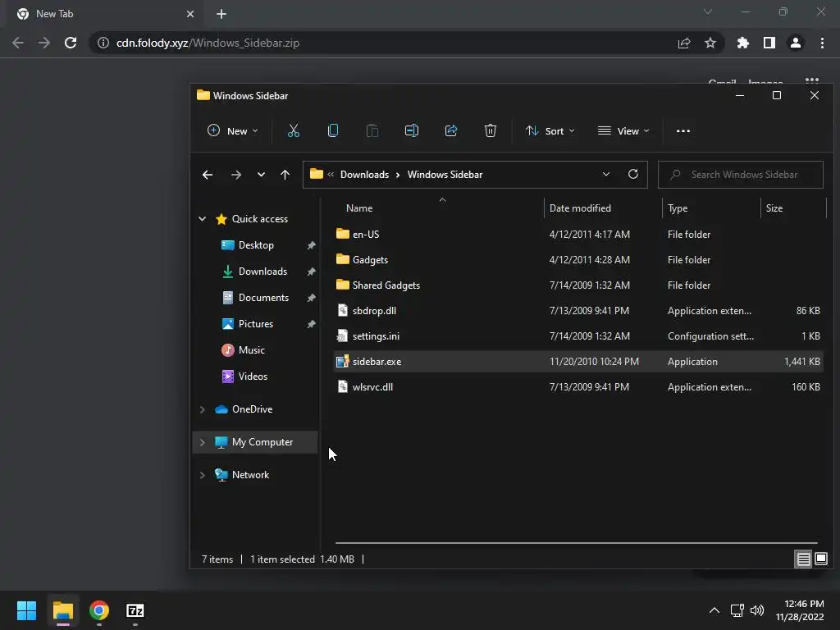Close the New Tab tab
The width and height of the screenshot is (840, 630).
[190, 14]
